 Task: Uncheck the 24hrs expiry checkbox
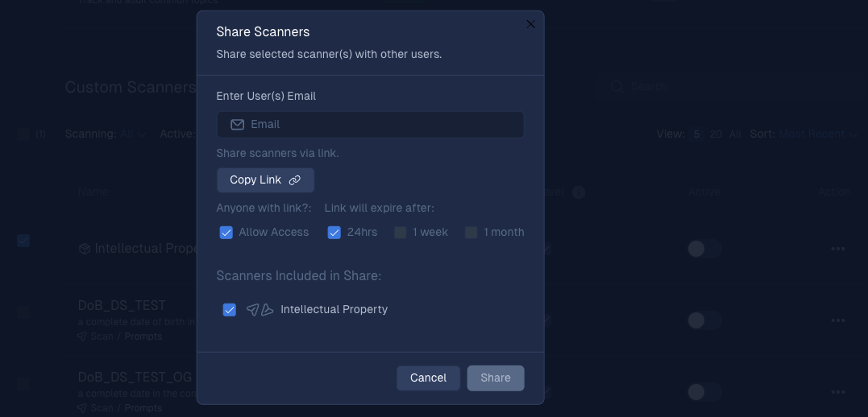click(x=334, y=233)
